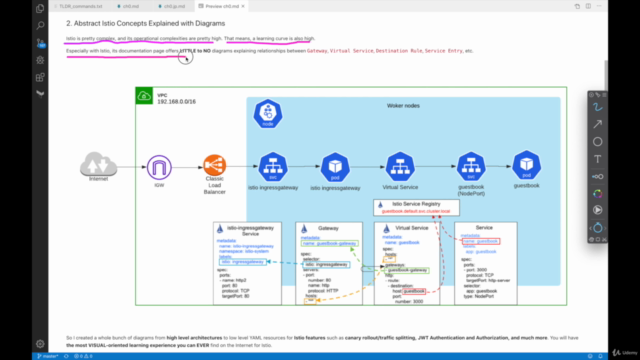Viewport: 640px width, 360px height.
Task: Select the arrow annotation tool
Action: 598,124
